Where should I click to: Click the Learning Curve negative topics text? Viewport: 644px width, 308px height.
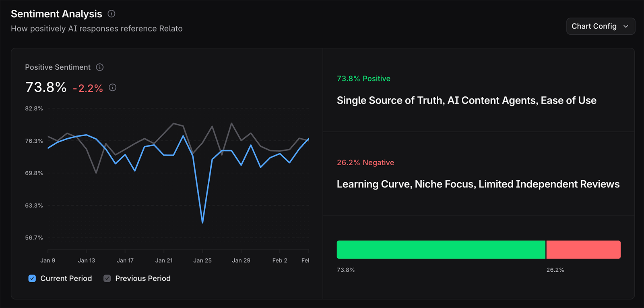478,184
